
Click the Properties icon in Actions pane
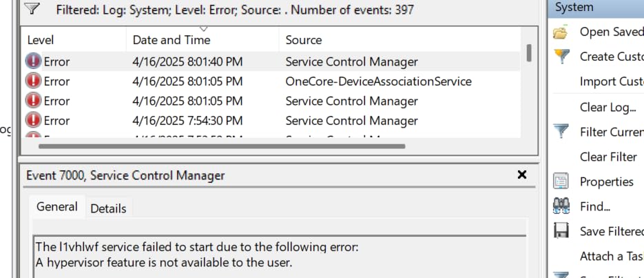(561, 181)
